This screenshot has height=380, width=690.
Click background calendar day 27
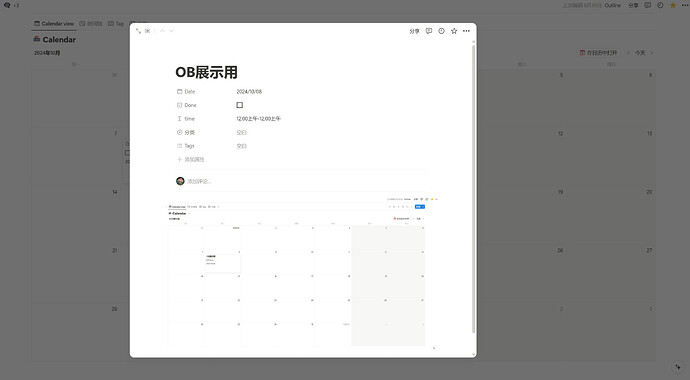pyautogui.click(x=649, y=251)
